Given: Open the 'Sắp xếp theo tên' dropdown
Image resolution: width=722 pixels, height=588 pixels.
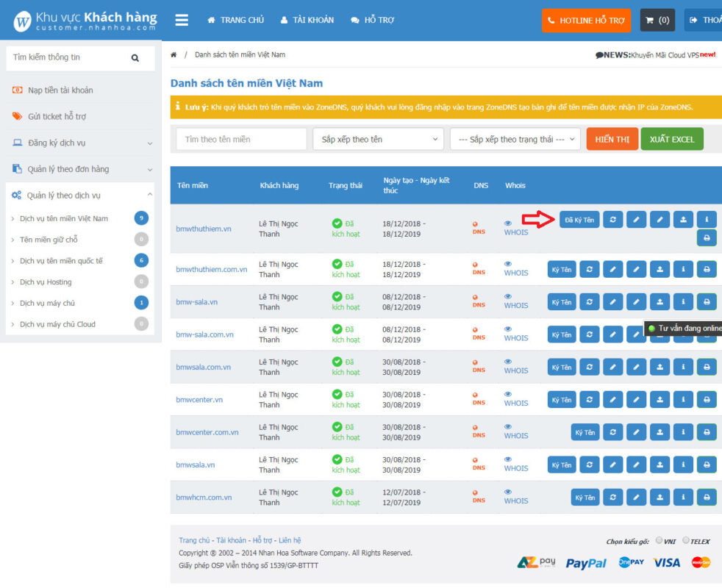Looking at the screenshot, I should [378, 139].
